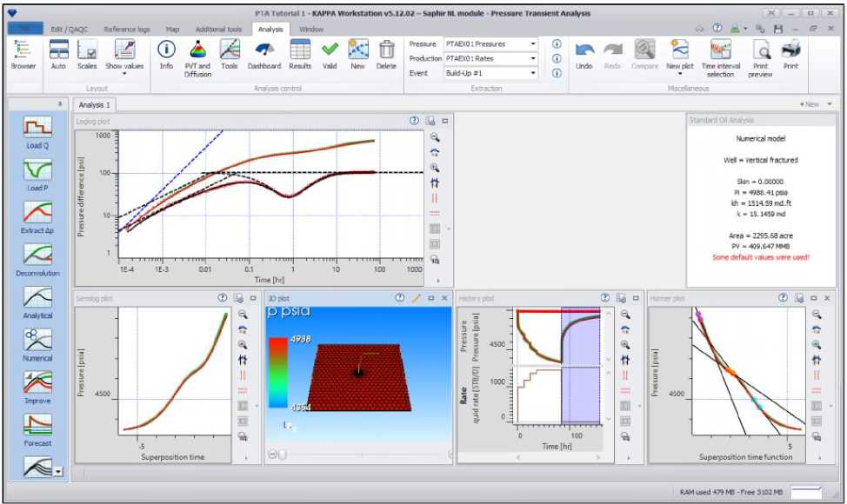Toggle Auto layout in ribbon
This screenshot has height=504, width=847.
pos(58,53)
